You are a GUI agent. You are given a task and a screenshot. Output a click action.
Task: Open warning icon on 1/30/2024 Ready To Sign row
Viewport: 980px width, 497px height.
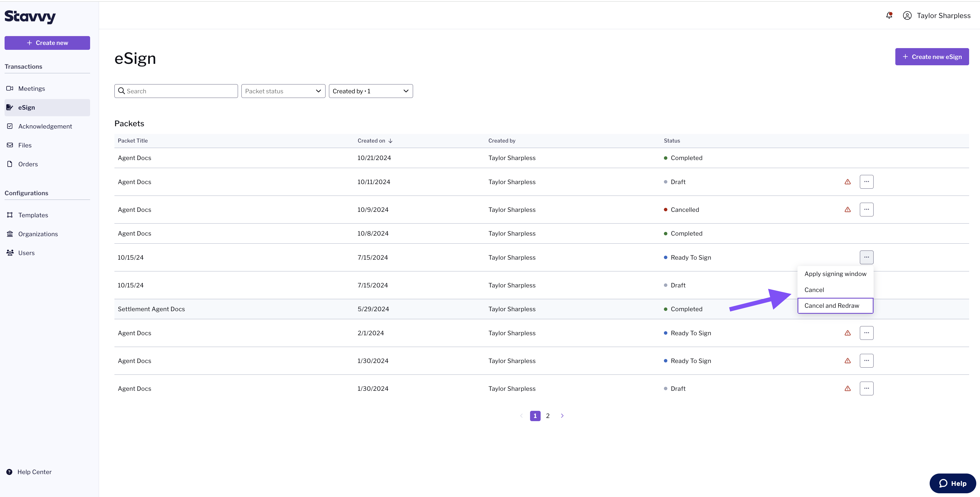(x=848, y=361)
